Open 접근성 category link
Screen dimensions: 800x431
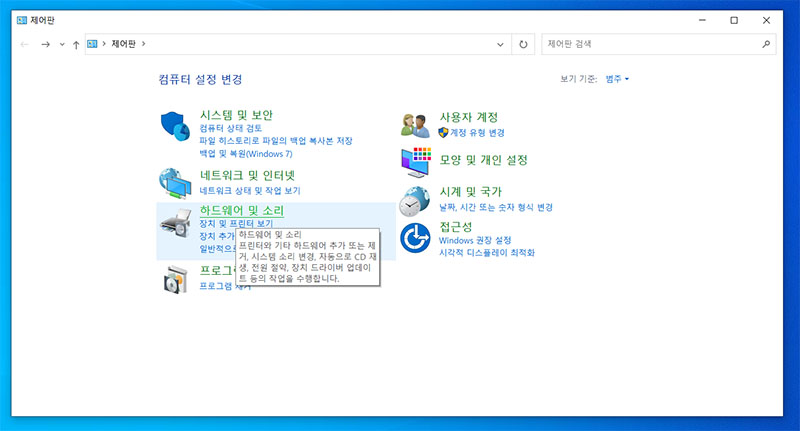pyautogui.click(x=456, y=226)
